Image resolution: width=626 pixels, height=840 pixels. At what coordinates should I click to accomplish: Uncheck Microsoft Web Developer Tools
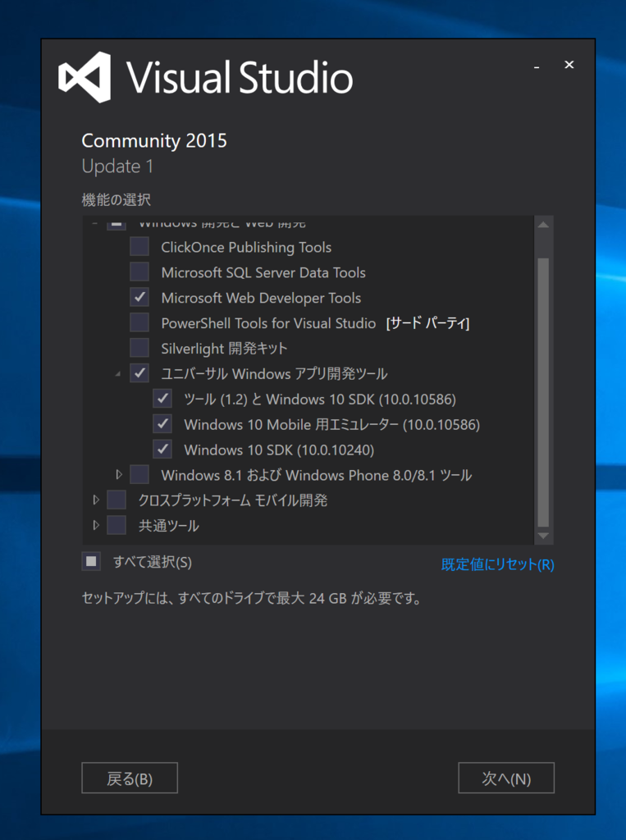pyautogui.click(x=139, y=297)
